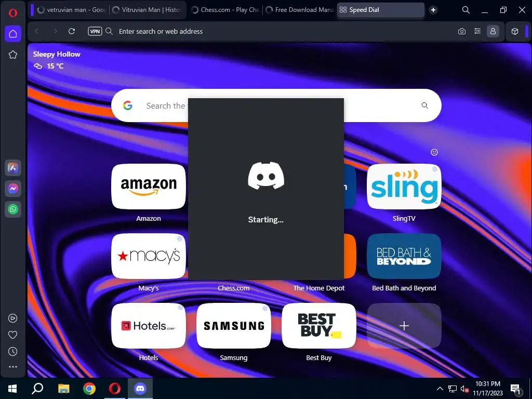This screenshot has height=399, width=532.
Task: Open Easy Setup sliders icon
Action: (477, 31)
